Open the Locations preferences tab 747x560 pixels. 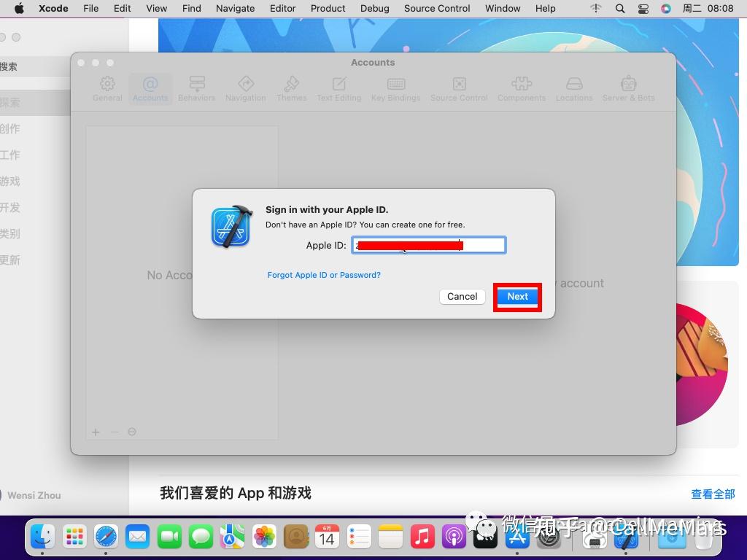point(574,89)
